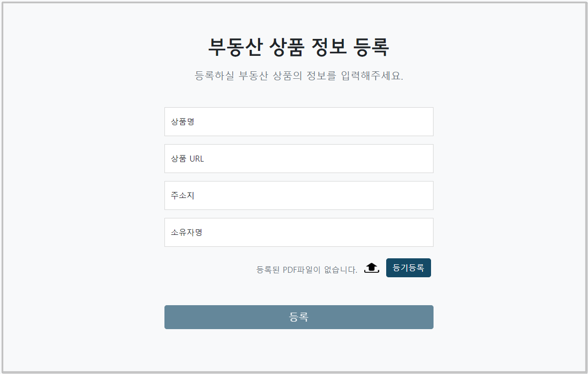588x374 pixels.
Task: Click into the 상품 URL field
Action: point(298,159)
